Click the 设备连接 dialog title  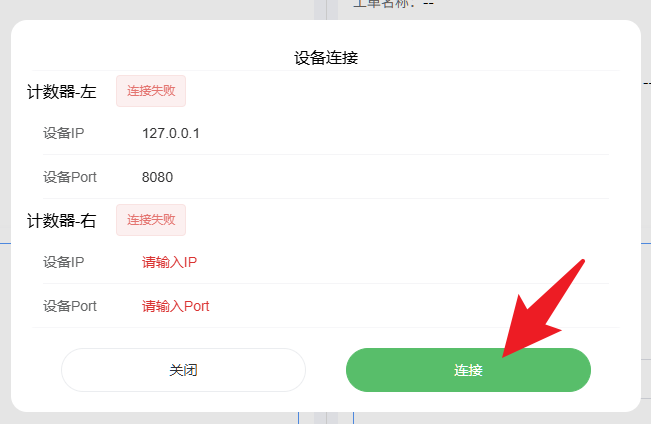[x=326, y=58]
